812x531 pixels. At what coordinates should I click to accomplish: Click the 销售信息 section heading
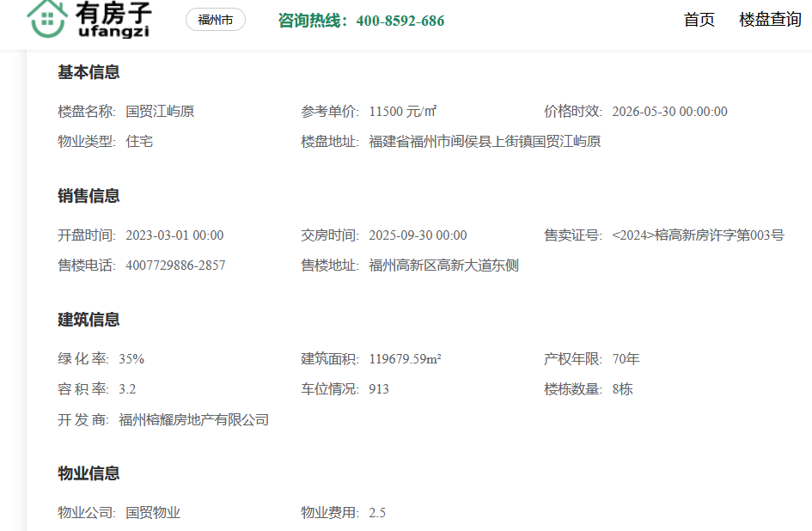89,196
